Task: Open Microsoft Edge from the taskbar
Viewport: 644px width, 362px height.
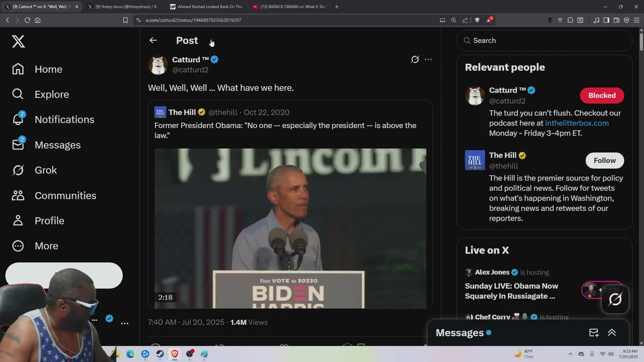Action: click(x=130, y=354)
